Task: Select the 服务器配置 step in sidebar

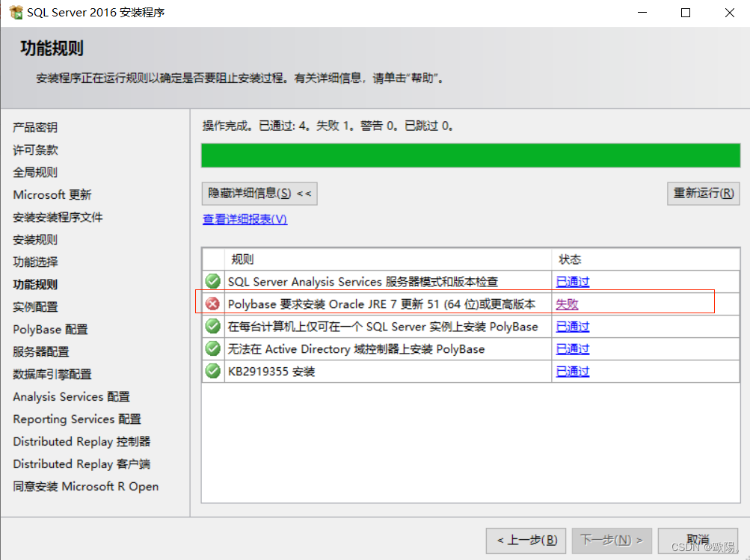Action: tap(41, 352)
